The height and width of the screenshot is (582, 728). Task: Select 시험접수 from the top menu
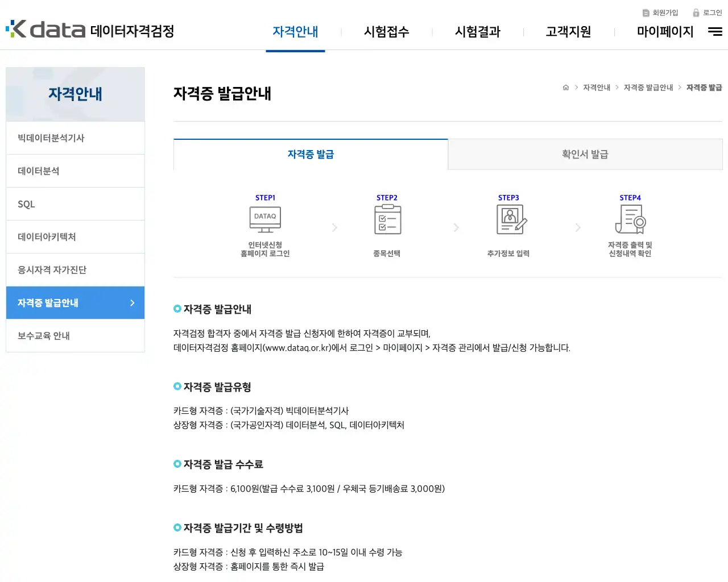point(386,32)
